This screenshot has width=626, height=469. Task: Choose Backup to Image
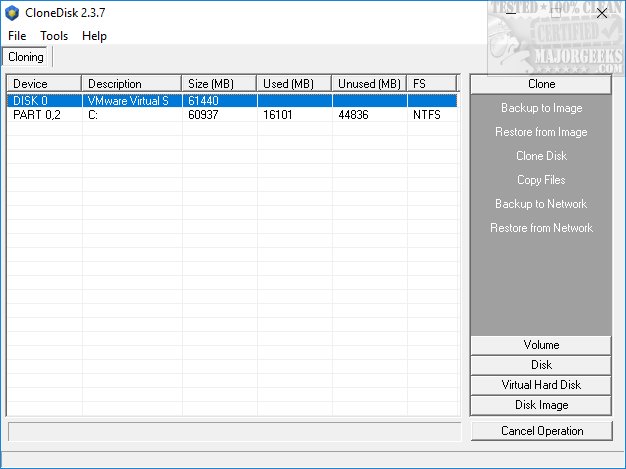(x=541, y=108)
